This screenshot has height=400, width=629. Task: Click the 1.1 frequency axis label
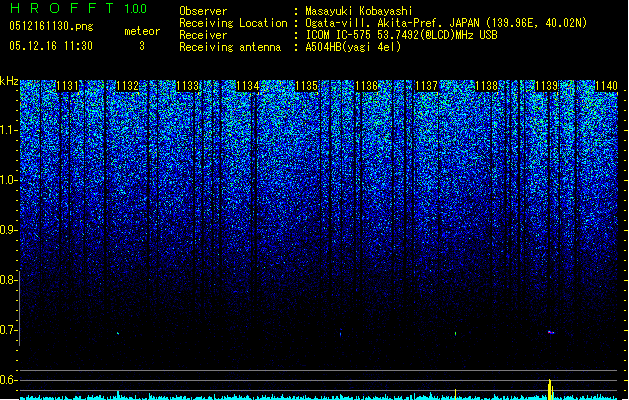pos(7,131)
